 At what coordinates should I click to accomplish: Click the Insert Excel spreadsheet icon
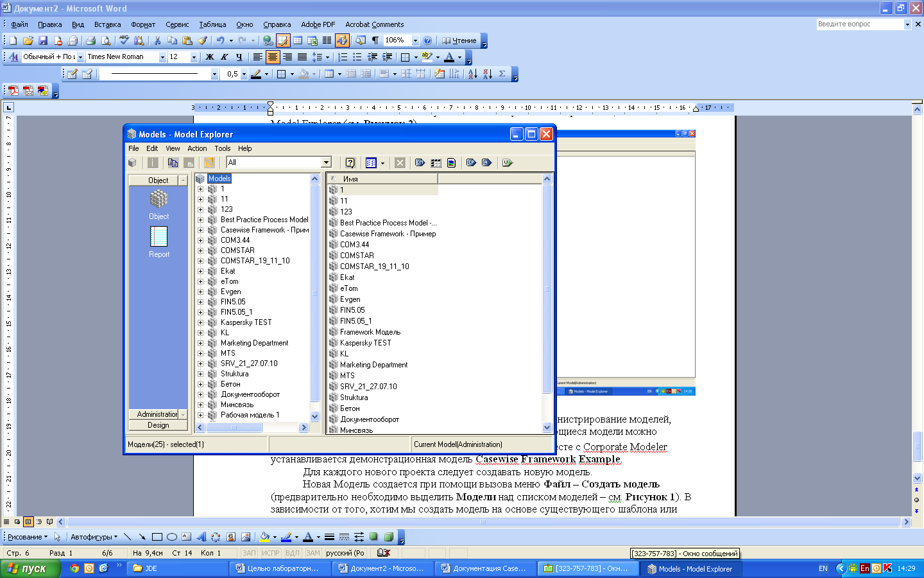pyautogui.click(x=312, y=40)
